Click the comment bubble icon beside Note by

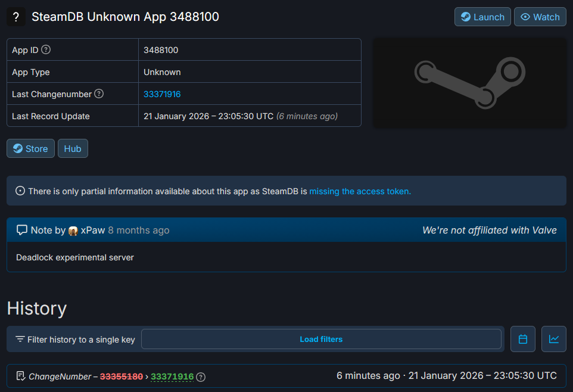(x=22, y=230)
